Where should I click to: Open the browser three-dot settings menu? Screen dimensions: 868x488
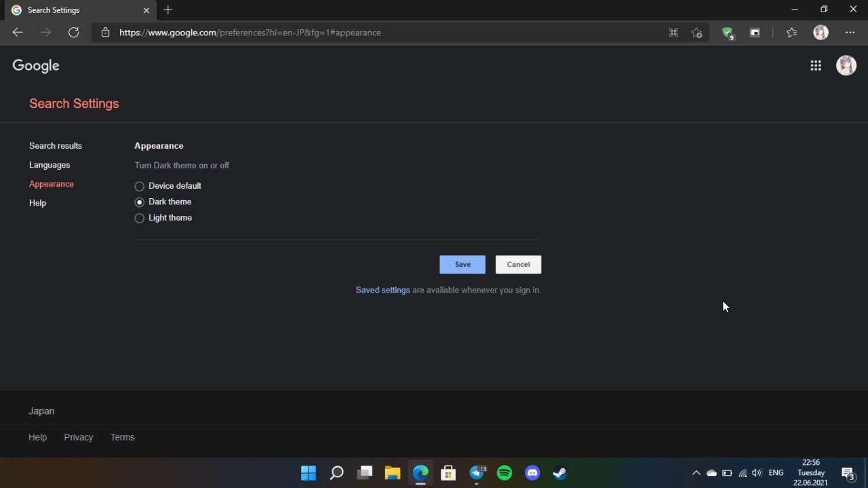coord(850,33)
